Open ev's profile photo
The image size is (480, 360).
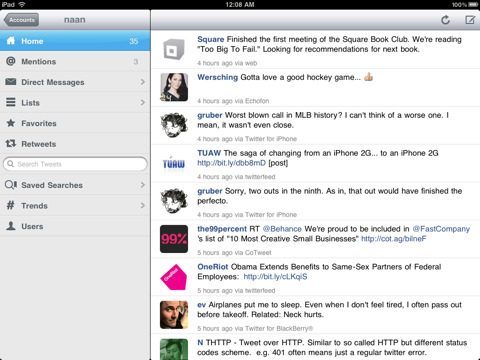click(174, 315)
